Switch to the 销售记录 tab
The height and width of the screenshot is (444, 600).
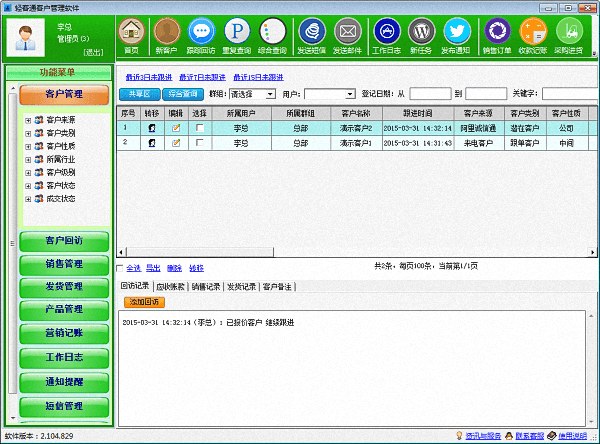pyautogui.click(x=208, y=287)
